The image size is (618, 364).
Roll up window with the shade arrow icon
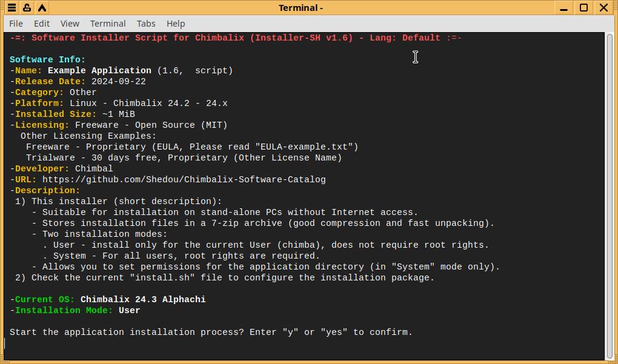(42, 8)
